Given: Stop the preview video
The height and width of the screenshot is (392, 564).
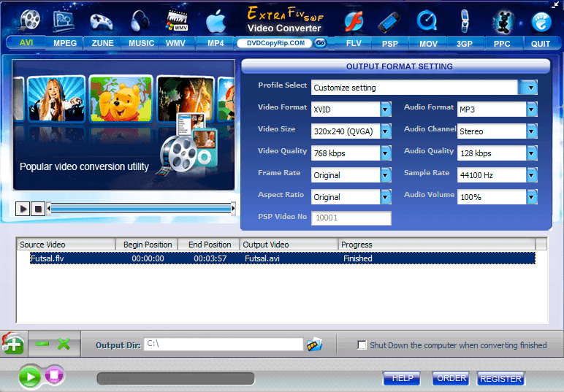Looking at the screenshot, I should pos(38,209).
